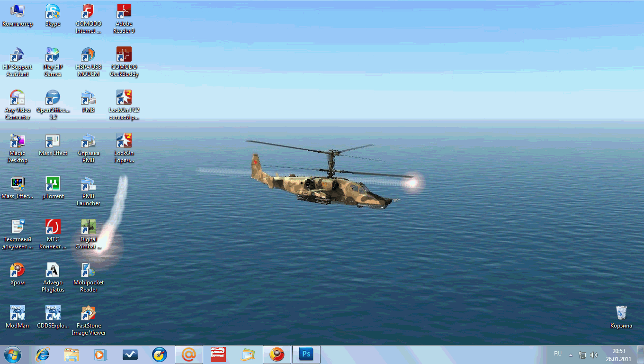Select the Magic Desktop icon
This screenshot has width=644, height=364.
click(18, 148)
